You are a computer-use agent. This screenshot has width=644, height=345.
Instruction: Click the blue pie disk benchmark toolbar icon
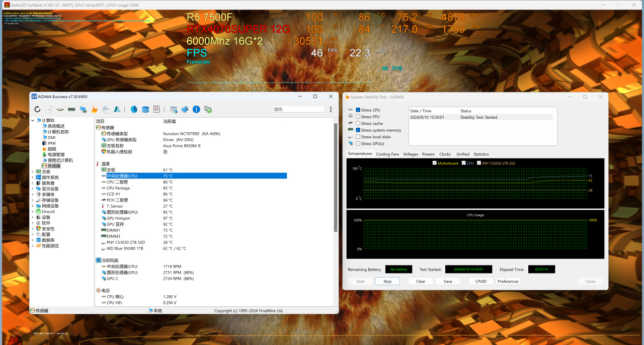134,109
